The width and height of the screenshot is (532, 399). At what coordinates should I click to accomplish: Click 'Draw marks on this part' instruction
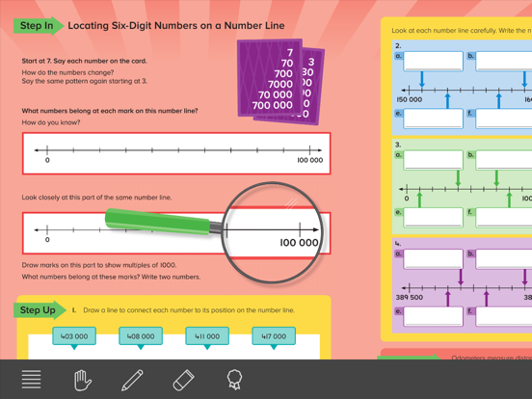[x=99, y=265]
